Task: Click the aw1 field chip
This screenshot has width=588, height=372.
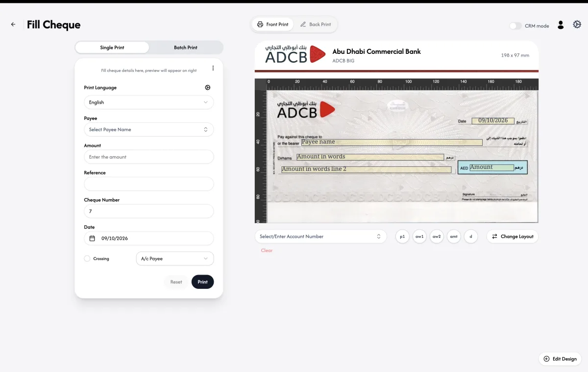Action: pyautogui.click(x=419, y=236)
